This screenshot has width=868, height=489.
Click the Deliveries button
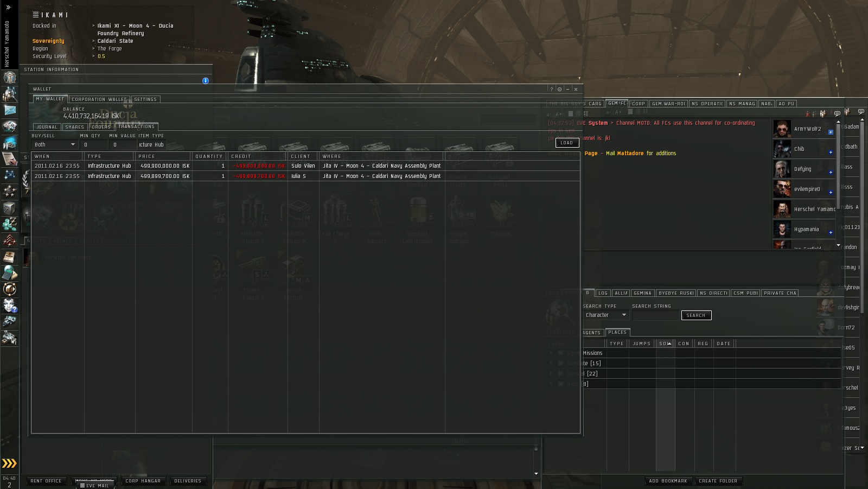tap(188, 481)
